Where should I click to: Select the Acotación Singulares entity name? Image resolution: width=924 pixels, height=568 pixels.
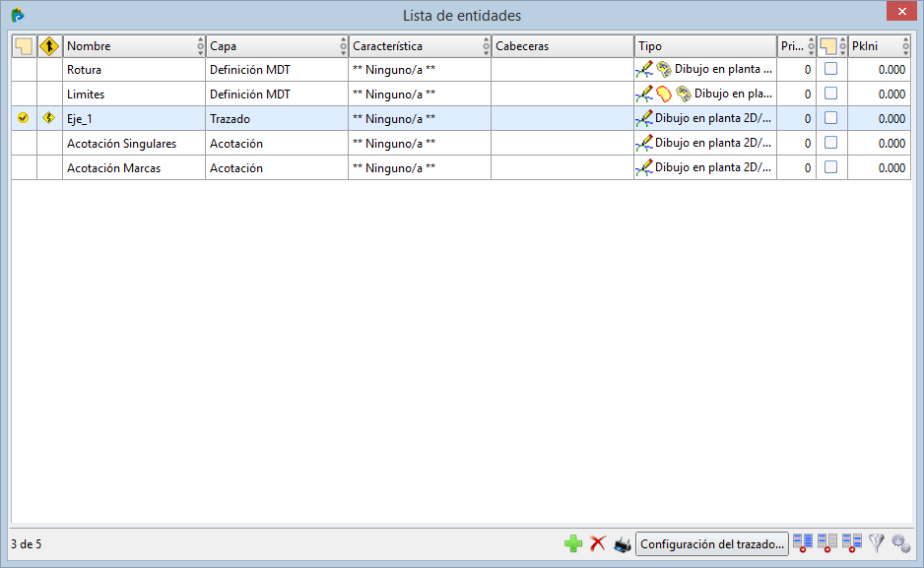pos(121,144)
